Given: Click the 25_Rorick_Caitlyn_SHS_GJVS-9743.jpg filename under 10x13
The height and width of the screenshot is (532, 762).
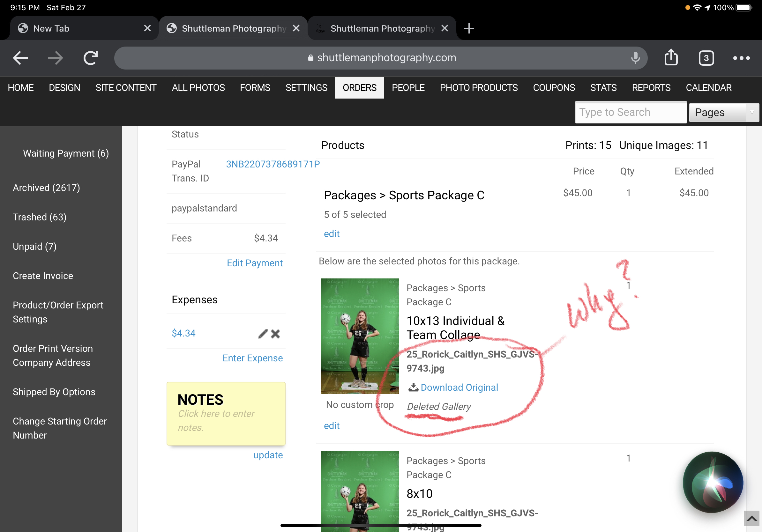Looking at the screenshot, I should coord(472,361).
